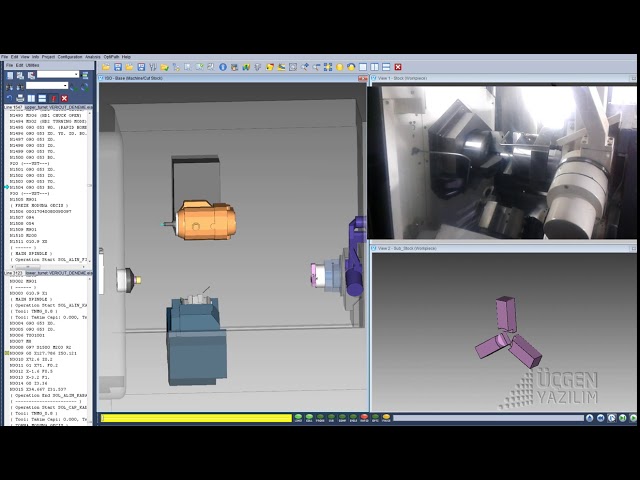Open the Project menu
This screenshot has height=480, width=640.
pos(48,57)
